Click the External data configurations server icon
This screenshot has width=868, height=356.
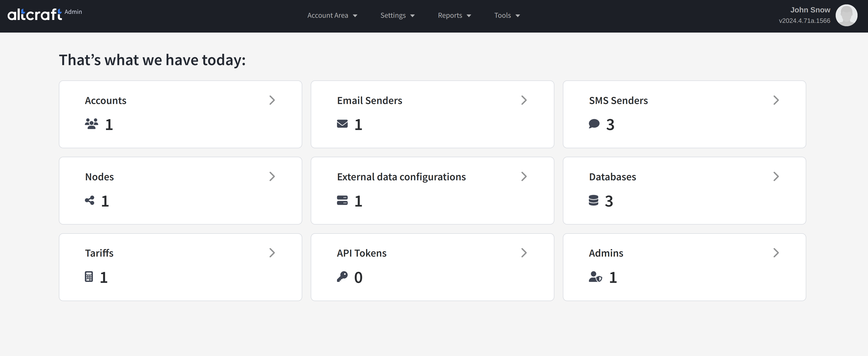(x=342, y=200)
